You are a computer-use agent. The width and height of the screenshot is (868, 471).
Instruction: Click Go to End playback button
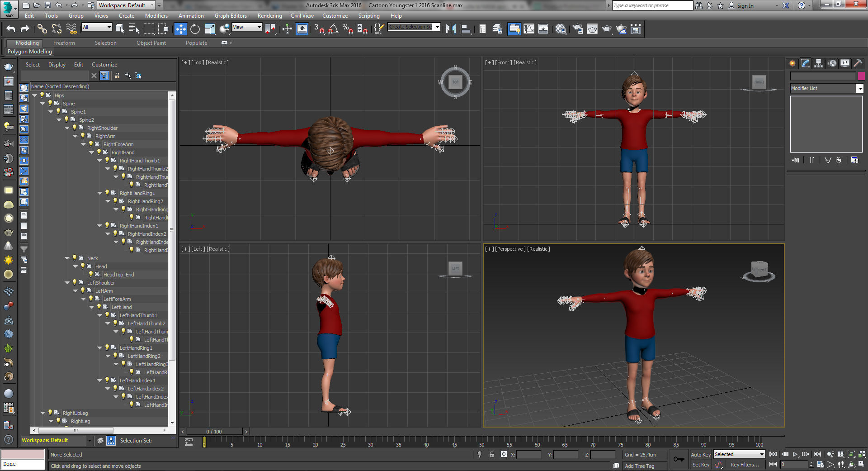pos(817,454)
